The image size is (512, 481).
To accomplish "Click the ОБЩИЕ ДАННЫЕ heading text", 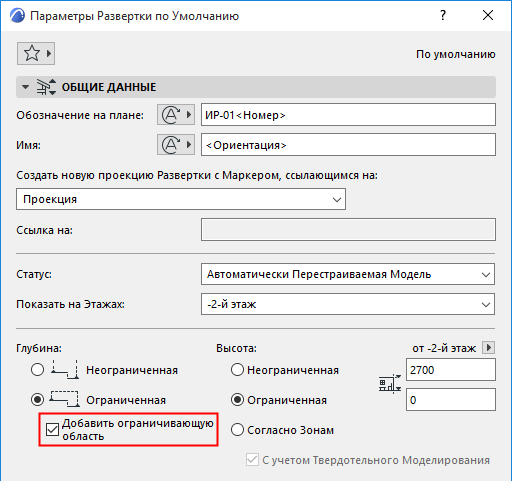I will click(109, 87).
